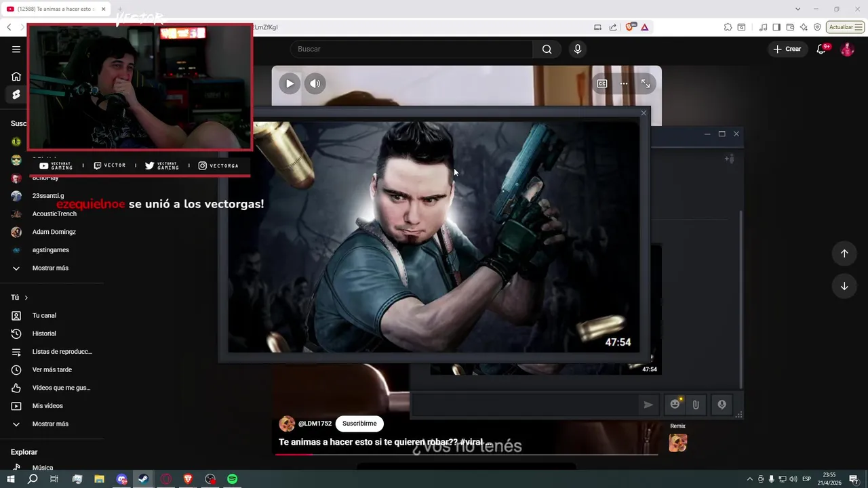
Task: Open a new browser tab
Action: pyautogui.click(x=119, y=9)
